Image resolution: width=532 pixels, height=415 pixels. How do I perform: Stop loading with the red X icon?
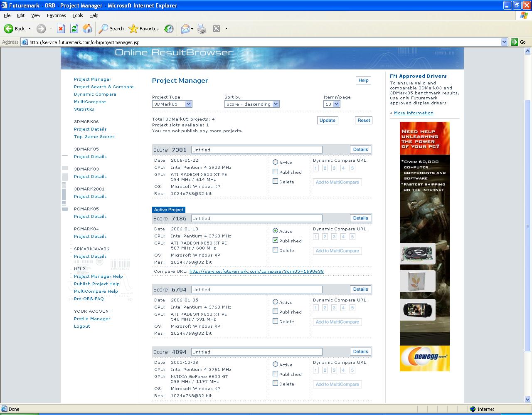tap(61, 29)
